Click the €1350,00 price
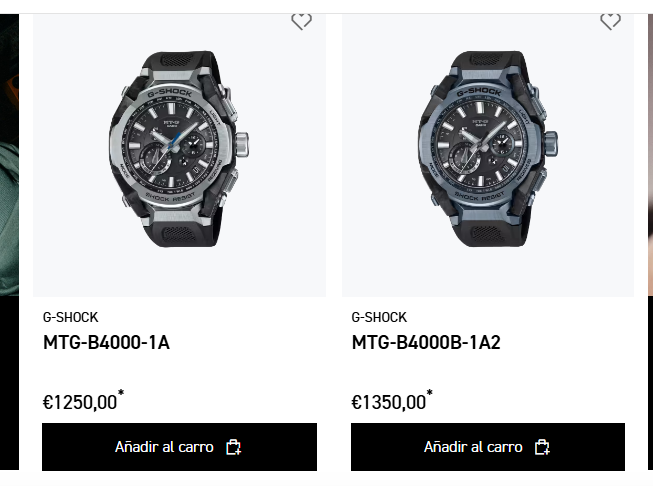This screenshot has height=486, width=653. [x=388, y=403]
